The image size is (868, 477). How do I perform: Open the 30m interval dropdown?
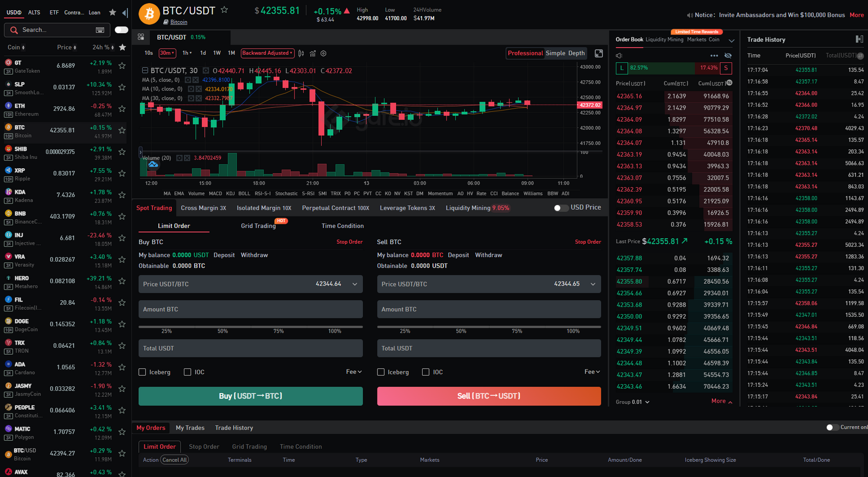click(x=167, y=53)
